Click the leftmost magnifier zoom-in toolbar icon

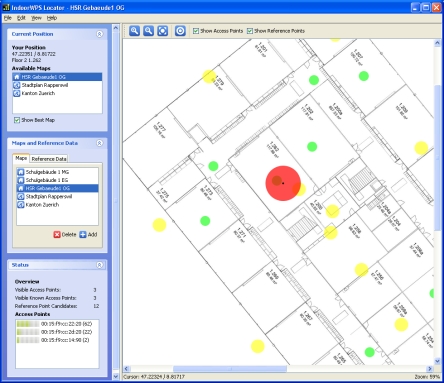(x=134, y=31)
